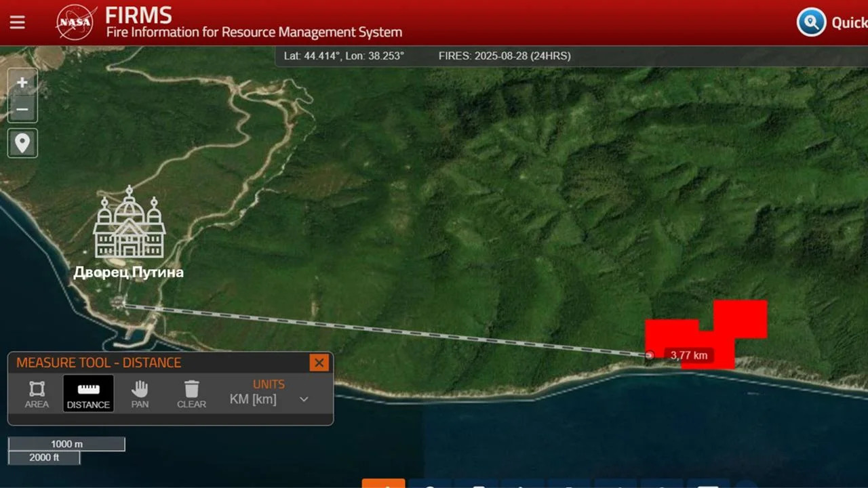The height and width of the screenshot is (488, 868).
Task: Open the Quick search magnifier icon
Action: pos(811,22)
